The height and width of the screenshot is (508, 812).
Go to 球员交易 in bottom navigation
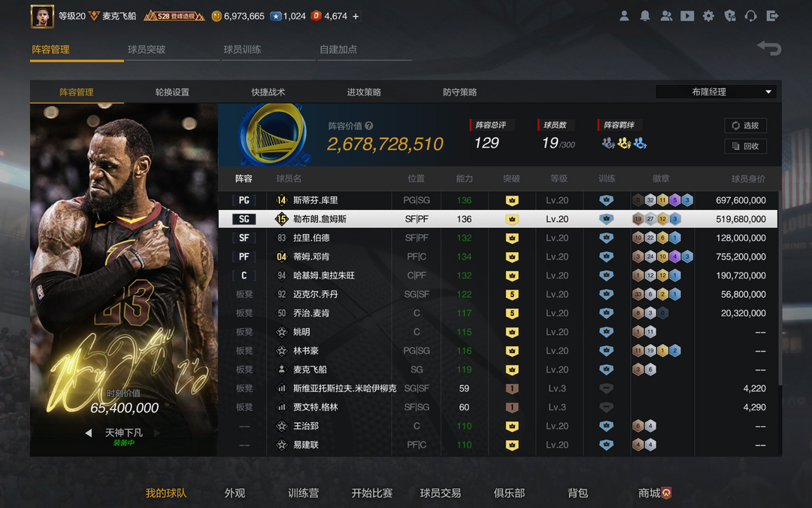(440, 493)
